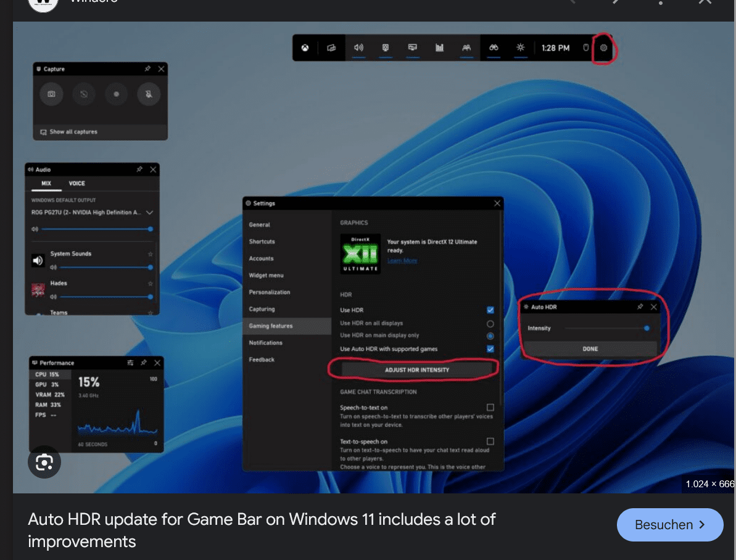
Task: Pin the Auto HDR widget
Action: point(640,307)
